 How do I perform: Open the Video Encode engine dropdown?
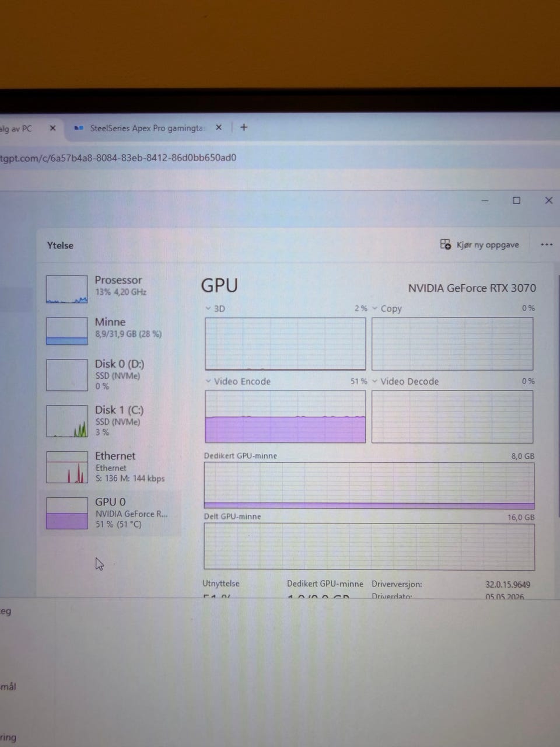[208, 381]
